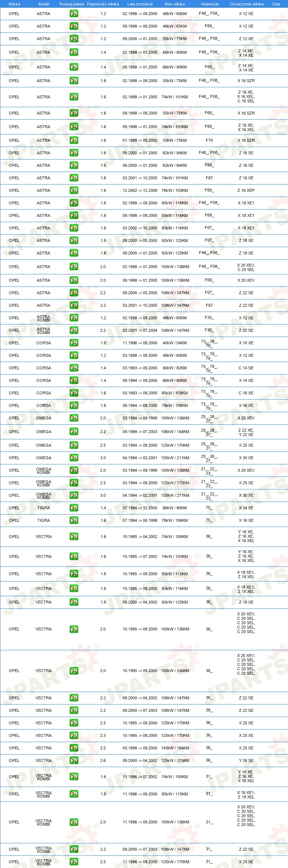
Task: Click the fuel icon in the Omega Kombi 2.0 row
Action: coord(74,470)
